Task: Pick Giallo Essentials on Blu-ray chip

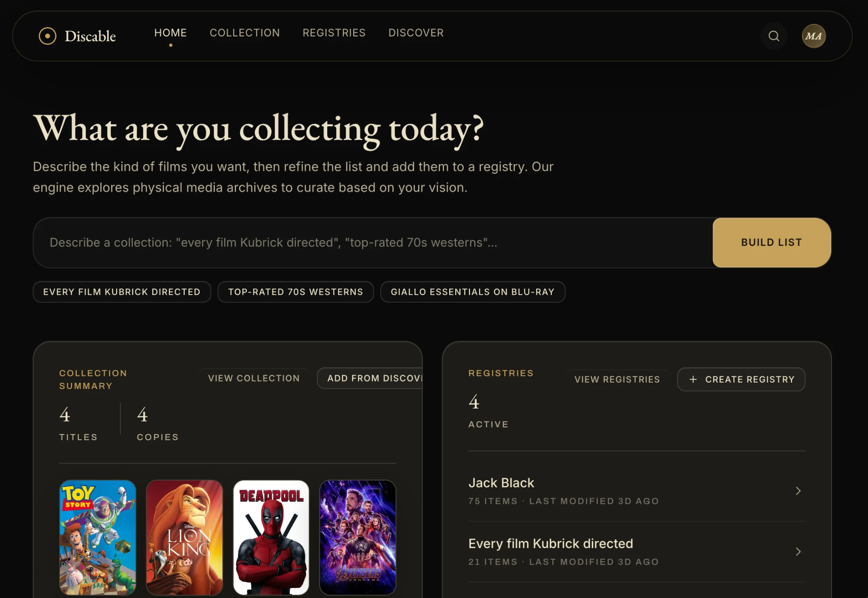Action: 473,292
